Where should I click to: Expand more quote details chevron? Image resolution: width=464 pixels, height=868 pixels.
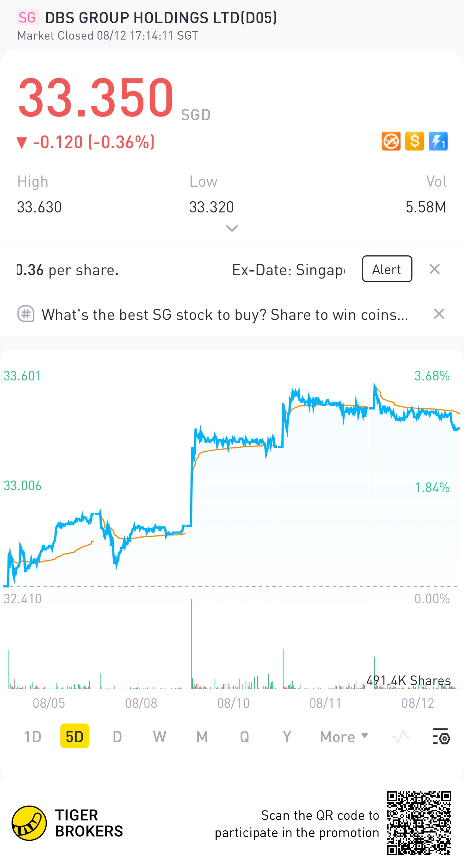tap(232, 228)
